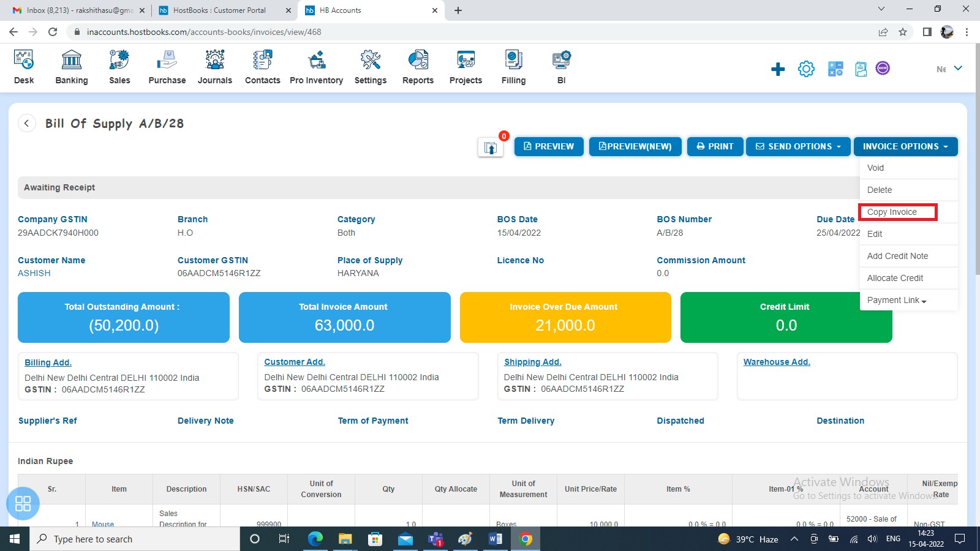Open the Projects module
The height and width of the screenshot is (551, 980).
coord(466,67)
